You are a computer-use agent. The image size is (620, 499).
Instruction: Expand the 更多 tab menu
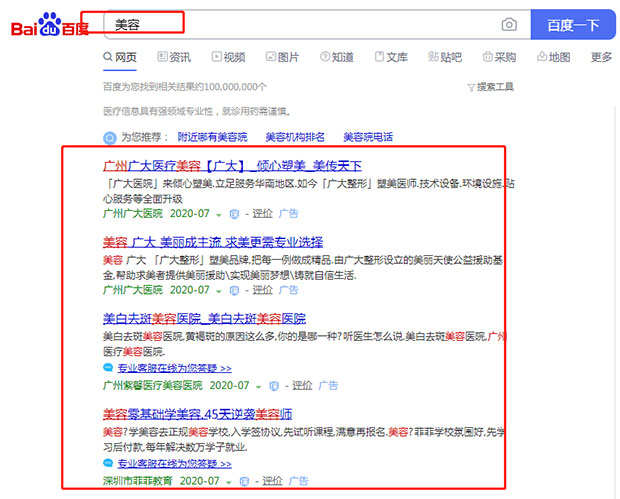(601, 57)
